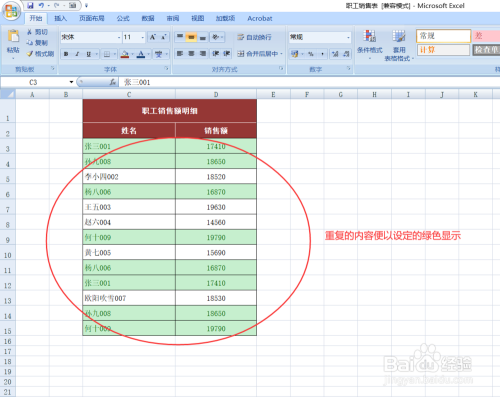Click the Orientation text-rotate icon
This screenshot has height=397, width=500.
(x=216, y=37)
